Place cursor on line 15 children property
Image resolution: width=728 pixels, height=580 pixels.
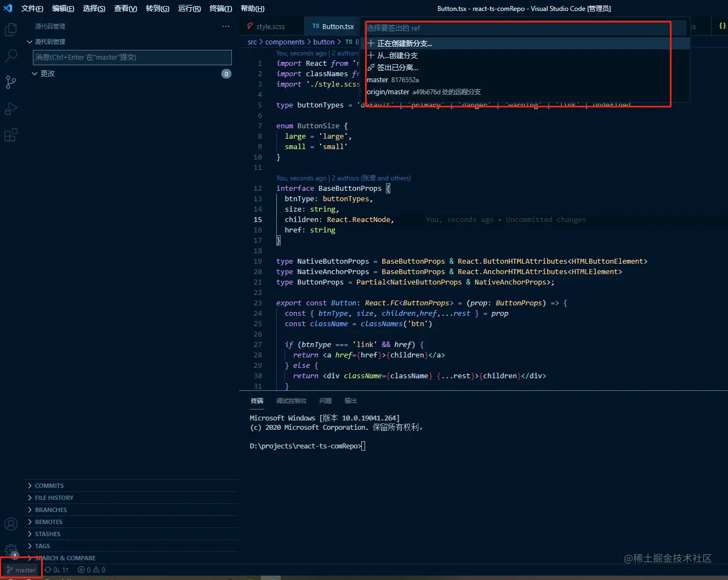[x=339, y=219]
